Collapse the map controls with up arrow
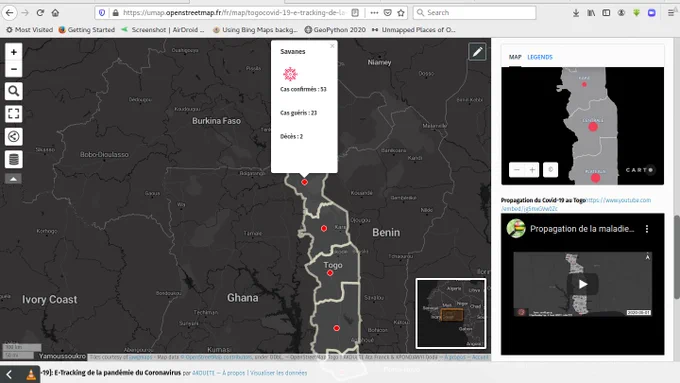680x383 pixels. tap(13, 179)
